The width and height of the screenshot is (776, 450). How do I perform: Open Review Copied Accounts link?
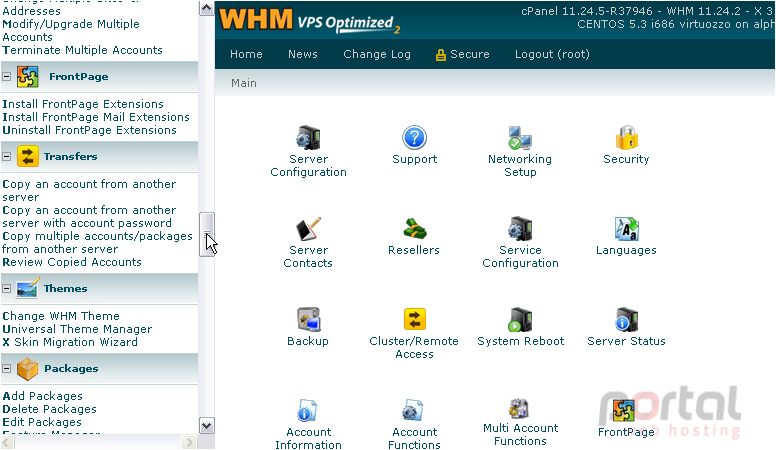pyautogui.click(x=72, y=262)
